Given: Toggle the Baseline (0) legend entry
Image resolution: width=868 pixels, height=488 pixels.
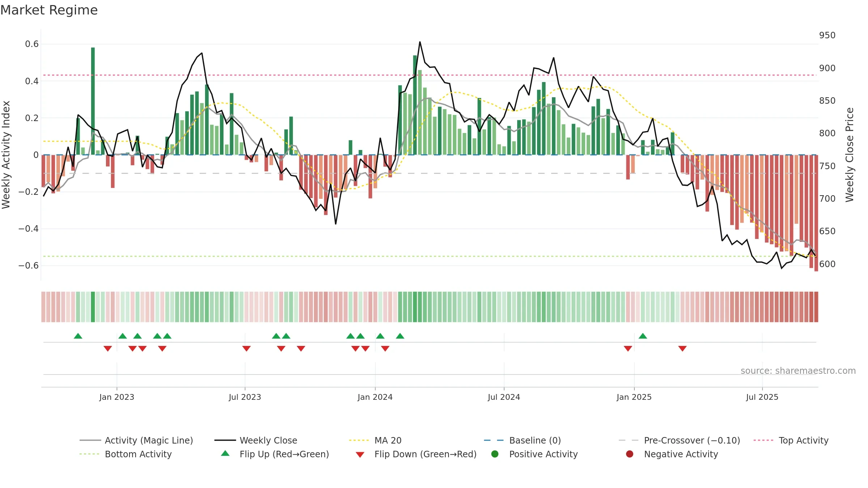Looking at the screenshot, I should coord(523,440).
